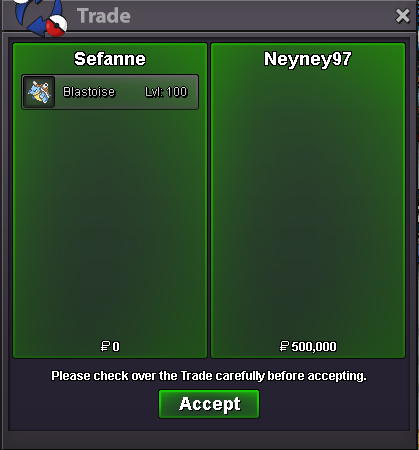The image size is (419, 450).
Task: Select the Blastoise sprite thumbnail
Action: click(39, 92)
